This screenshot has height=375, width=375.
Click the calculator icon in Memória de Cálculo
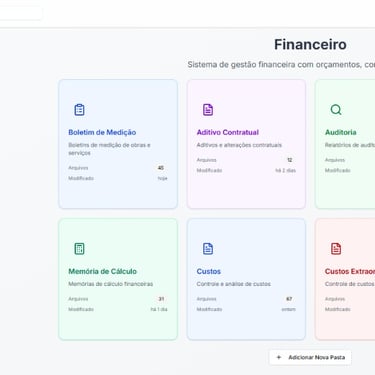pyautogui.click(x=79, y=249)
